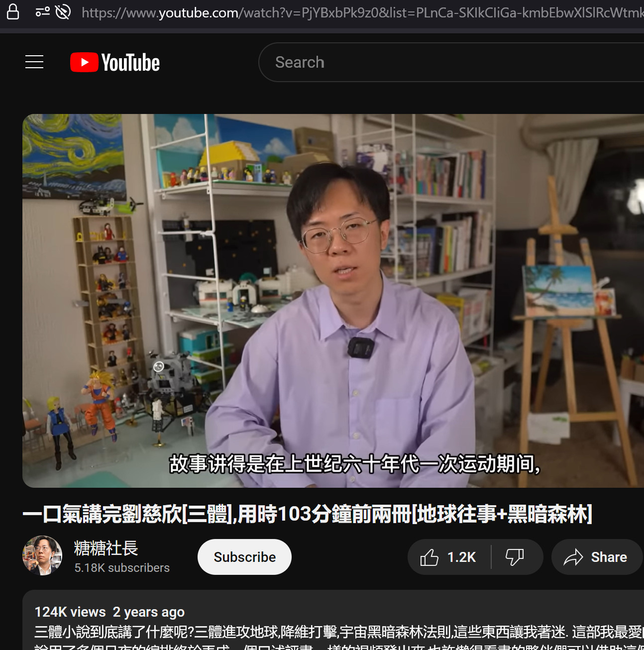644x650 pixels.
Task: Click the Chinese subtitle caption in the video
Action: (x=354, y=464)
